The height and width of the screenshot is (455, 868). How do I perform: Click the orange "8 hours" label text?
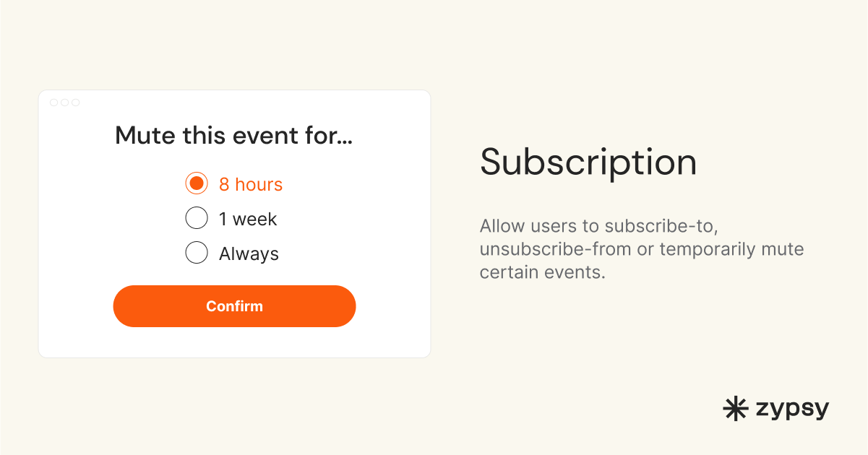click(x=251, y=185)
